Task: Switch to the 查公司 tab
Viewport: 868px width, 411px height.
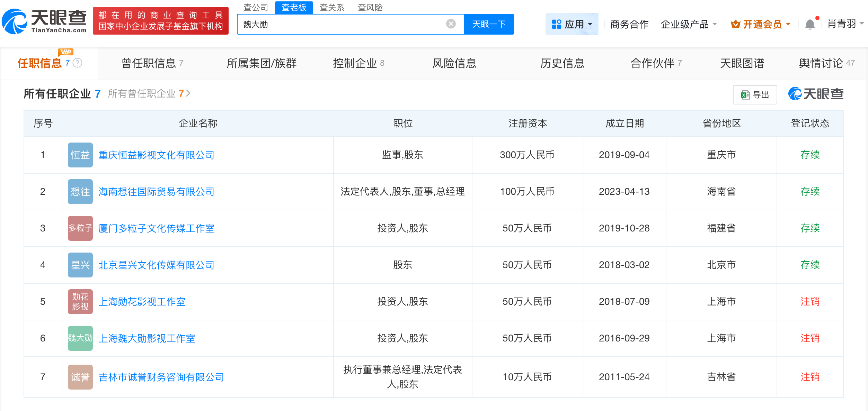Action: (x=255, y=7)
